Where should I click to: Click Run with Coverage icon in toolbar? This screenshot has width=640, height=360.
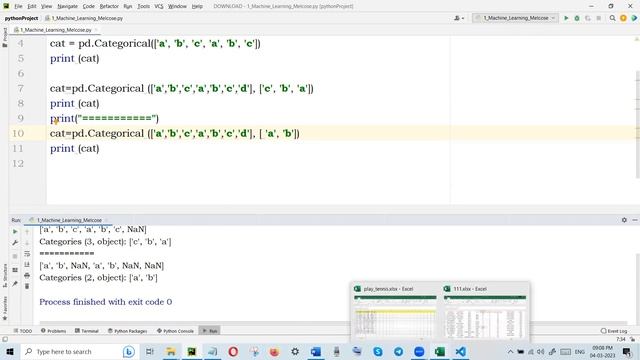[x=588, y=18]
